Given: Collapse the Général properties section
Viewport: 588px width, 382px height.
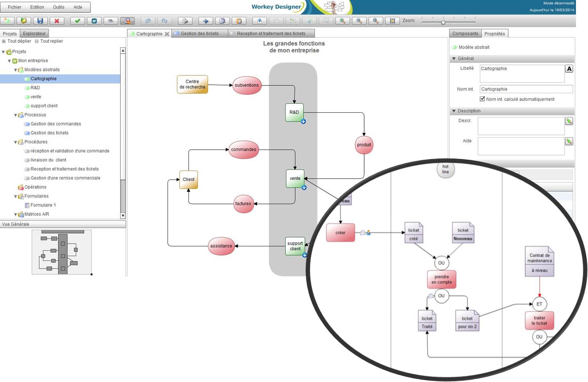Looking at the screenshot, I should [454, 59].
